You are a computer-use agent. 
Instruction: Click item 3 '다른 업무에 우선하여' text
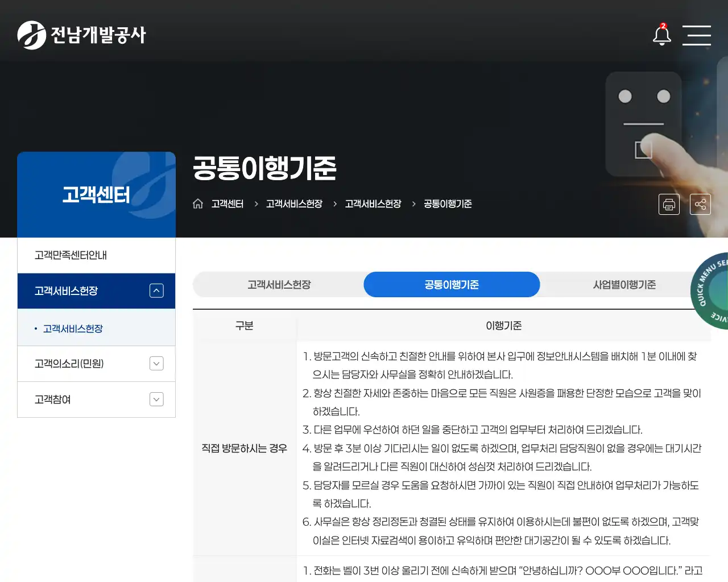click(x=473, y=430)
